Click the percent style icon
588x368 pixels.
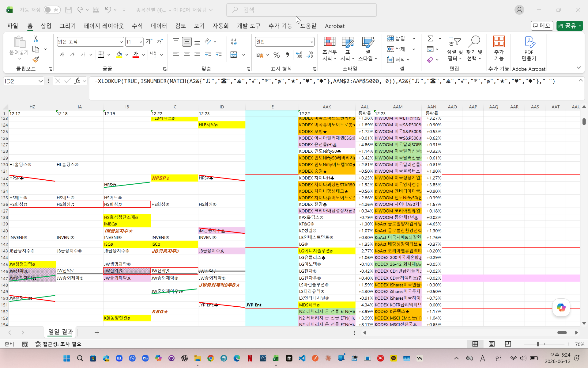click(x=277, y=55)
